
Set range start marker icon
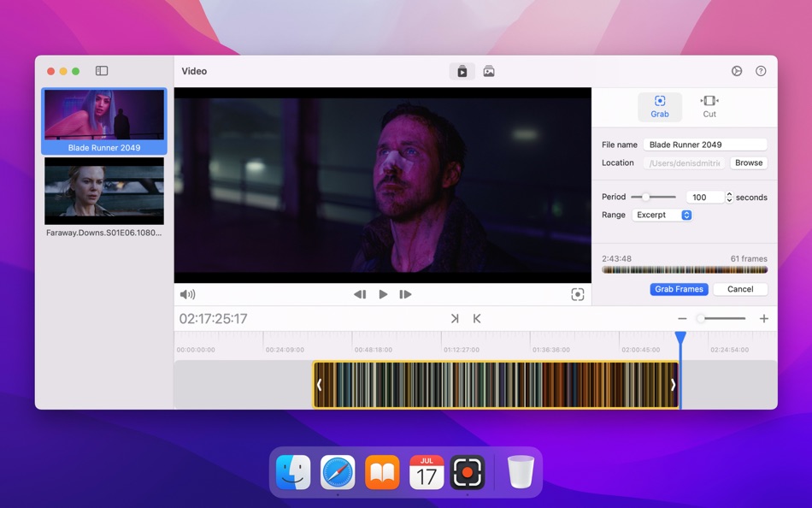click(477, 318)
